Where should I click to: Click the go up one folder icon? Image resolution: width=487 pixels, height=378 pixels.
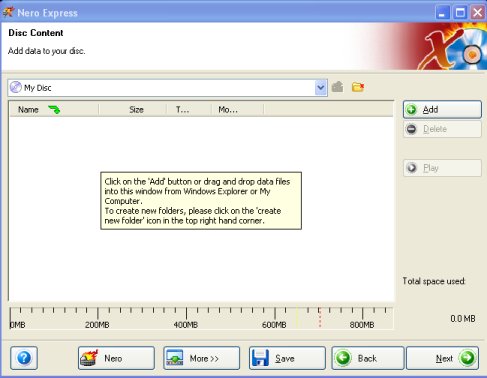(x=338, y=87)
